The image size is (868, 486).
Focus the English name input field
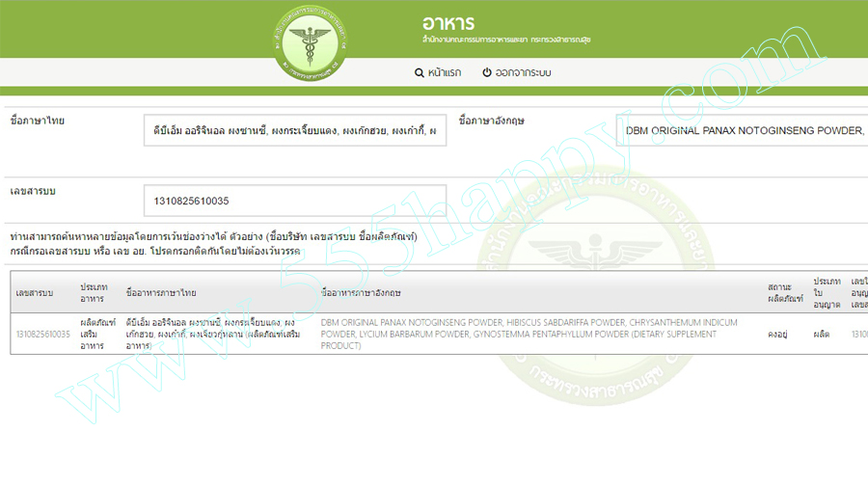click(742, 130)
